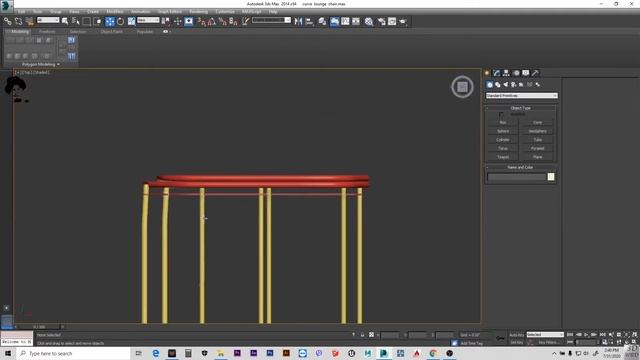Activate the Select and Rotate tool
Image resolution: width=640 pixels, height=360 pixels.
pyautogui.click(x=120, y=21)
